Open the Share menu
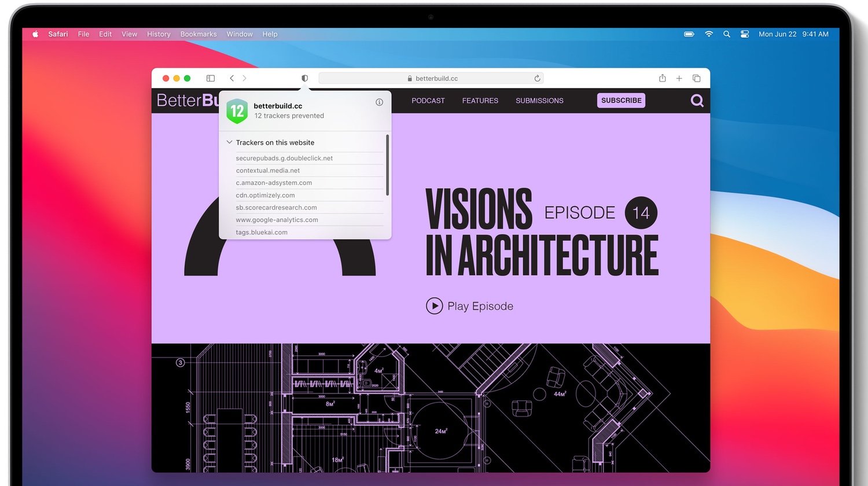The width and height of the screenshot is (868, 486). tap(663, 78)
